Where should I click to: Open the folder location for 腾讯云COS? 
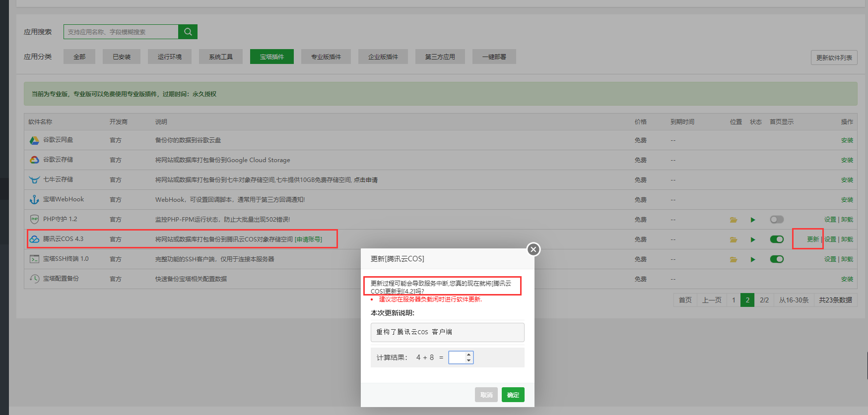click(734, 239)
